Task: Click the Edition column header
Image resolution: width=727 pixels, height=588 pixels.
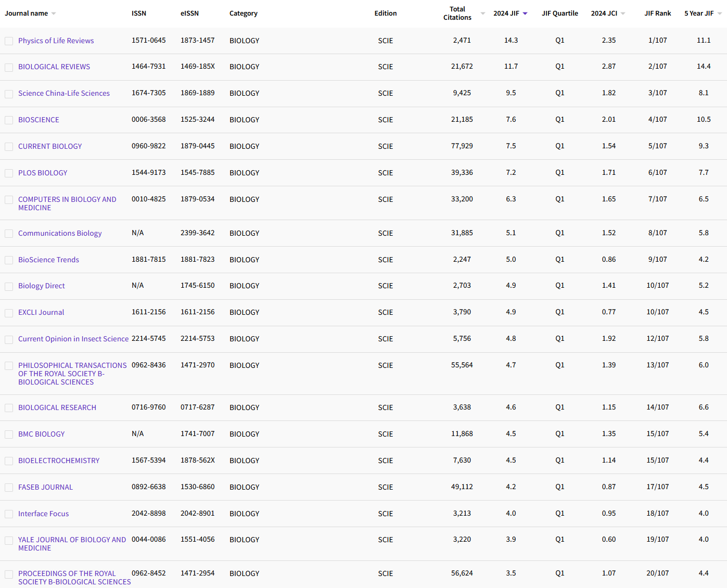Action: 386,14
